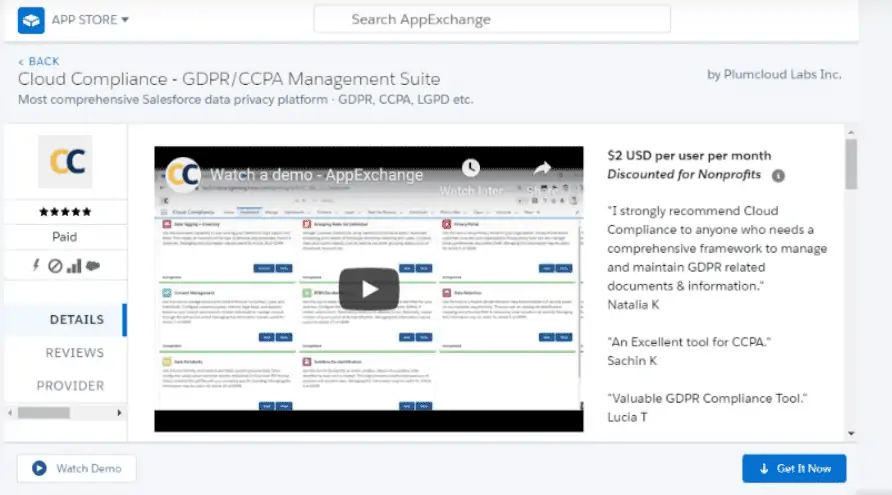Switch to the REVIEWS tab
Screen dimensions: 892x495
[75, 353]
